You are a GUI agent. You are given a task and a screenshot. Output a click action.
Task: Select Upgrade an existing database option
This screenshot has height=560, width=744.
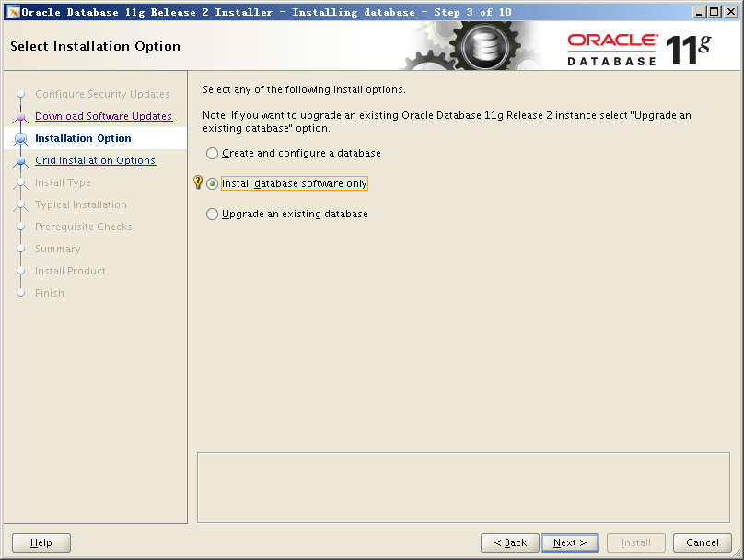pos(213,215)
